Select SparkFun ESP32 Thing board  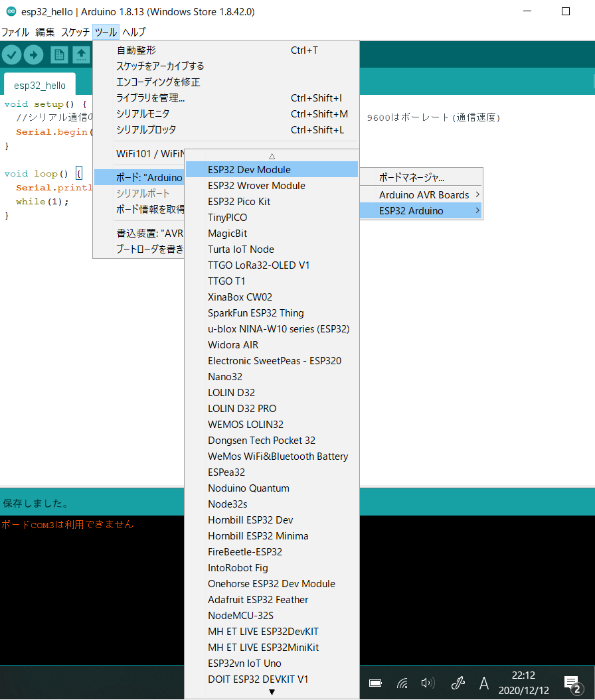(272, 313)
